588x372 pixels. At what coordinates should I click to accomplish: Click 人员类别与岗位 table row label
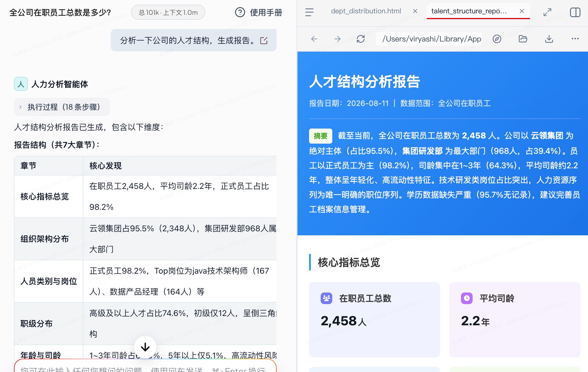49,281
